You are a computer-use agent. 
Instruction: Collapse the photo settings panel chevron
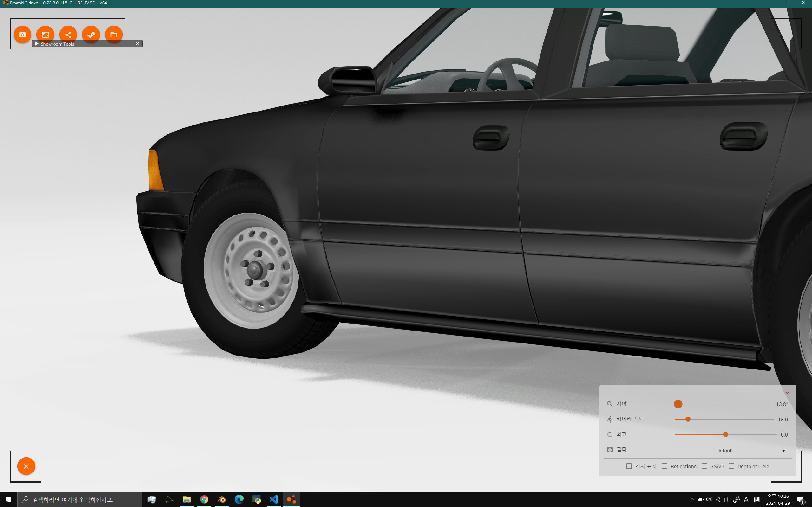click(x=787, y=393)
